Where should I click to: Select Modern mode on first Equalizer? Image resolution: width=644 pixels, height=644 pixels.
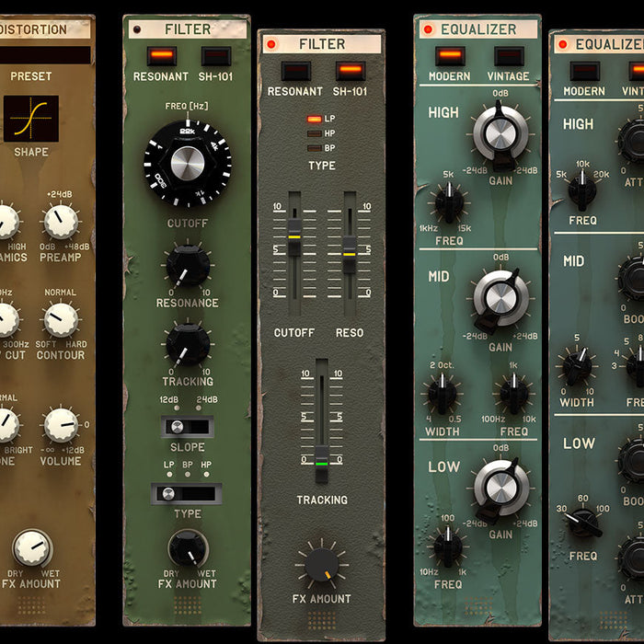[x=450, y=55]
